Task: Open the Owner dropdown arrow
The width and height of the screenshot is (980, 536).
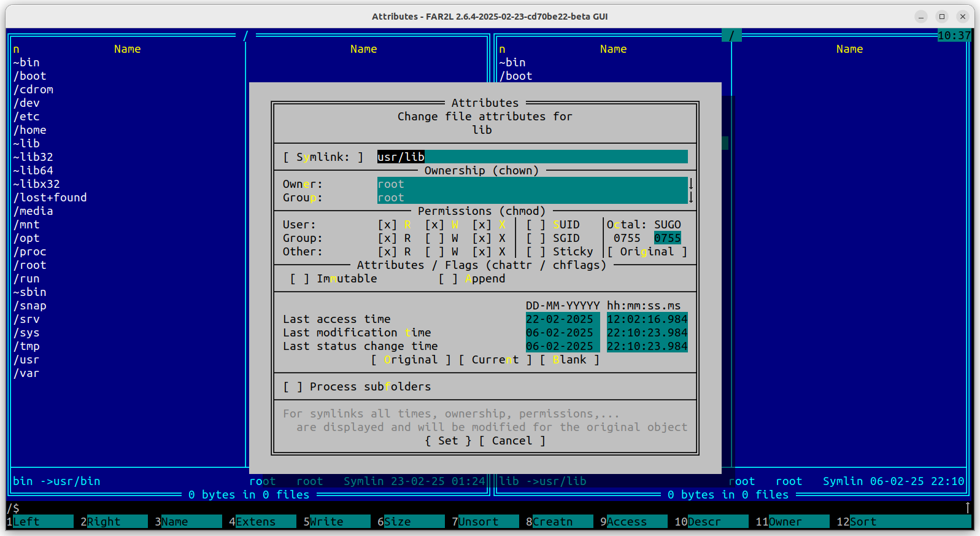Action: pos(691,184)
